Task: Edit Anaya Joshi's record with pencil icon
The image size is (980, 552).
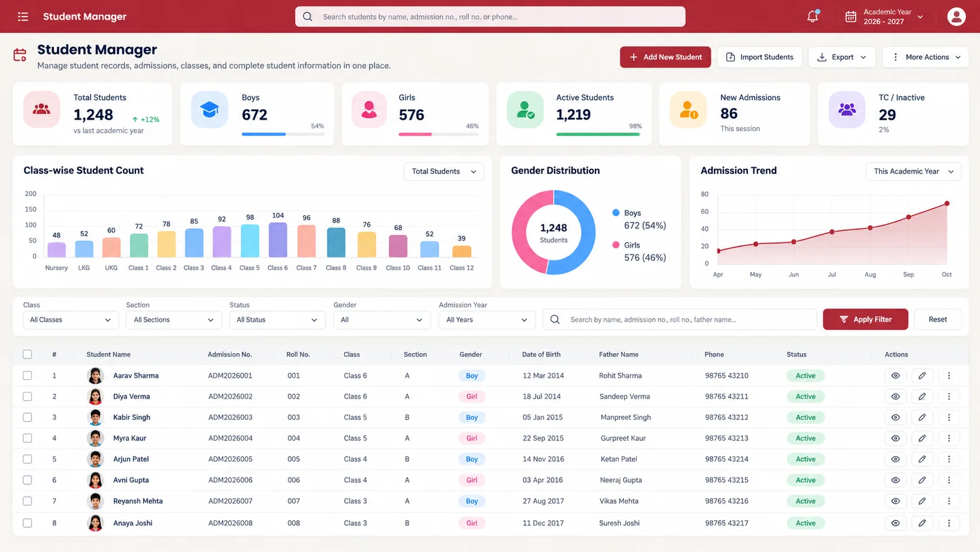Action: [x=922, y=523]
